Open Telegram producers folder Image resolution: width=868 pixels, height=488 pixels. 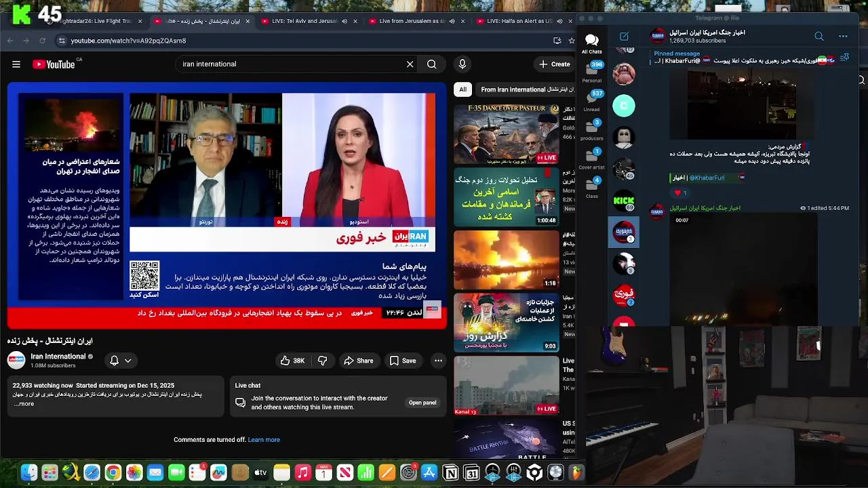click(592, 129)
